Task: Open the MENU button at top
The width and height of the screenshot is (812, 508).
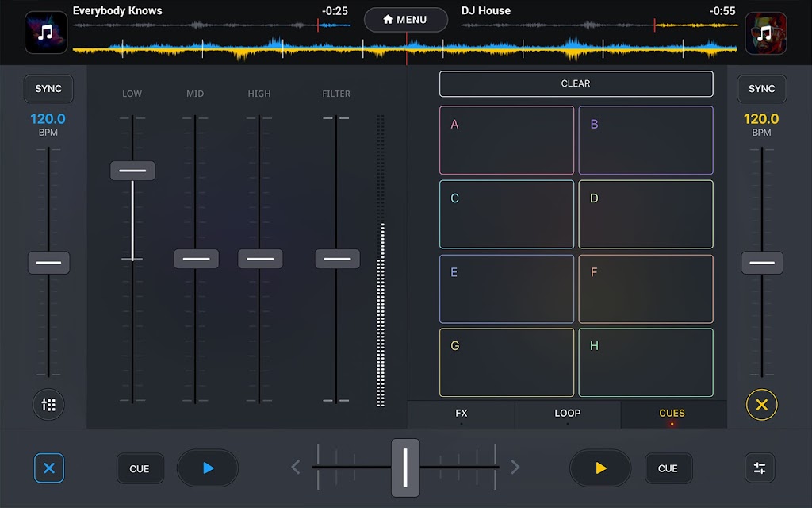Action: (x=405, y=20)
